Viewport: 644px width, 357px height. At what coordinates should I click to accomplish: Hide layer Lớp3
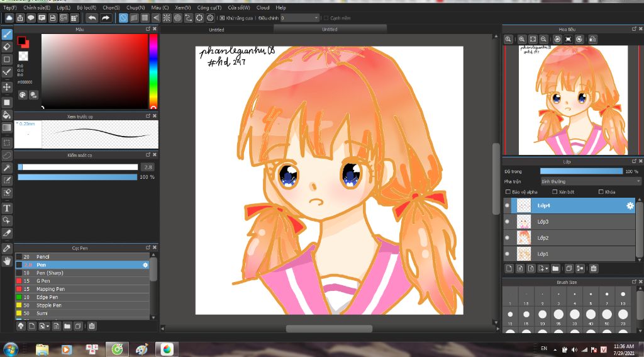[x=508, y=221]
